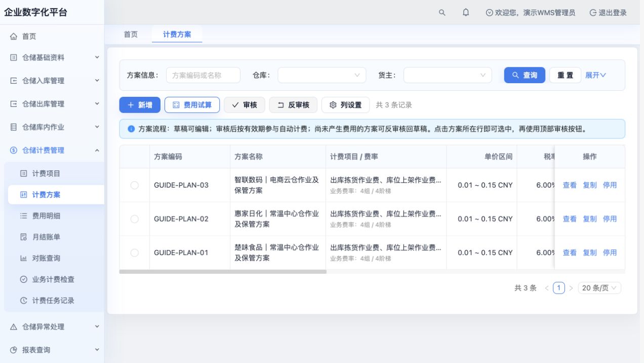Viewport: 644px width, 363px height.
Task: Click the 仓储库内作业 sidebar icon
Action: click(x=14, y=127)
